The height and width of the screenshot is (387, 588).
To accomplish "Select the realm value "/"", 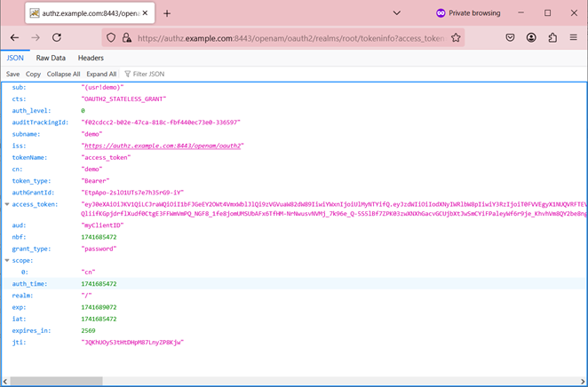I will 87,296.
